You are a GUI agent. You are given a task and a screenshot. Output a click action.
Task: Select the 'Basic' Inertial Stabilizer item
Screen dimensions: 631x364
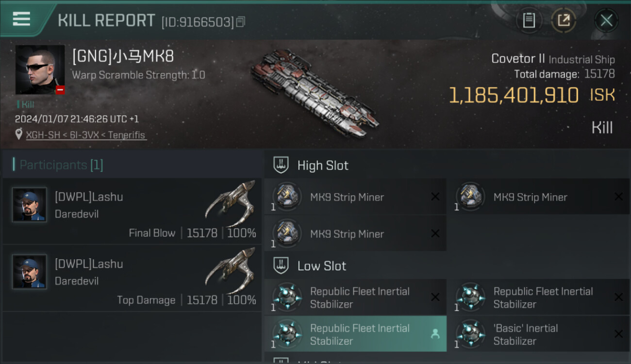525,334
